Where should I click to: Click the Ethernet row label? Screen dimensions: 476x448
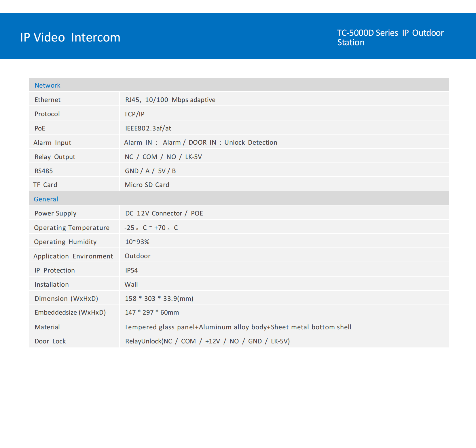pyautogui.click(x=48, y=100)
